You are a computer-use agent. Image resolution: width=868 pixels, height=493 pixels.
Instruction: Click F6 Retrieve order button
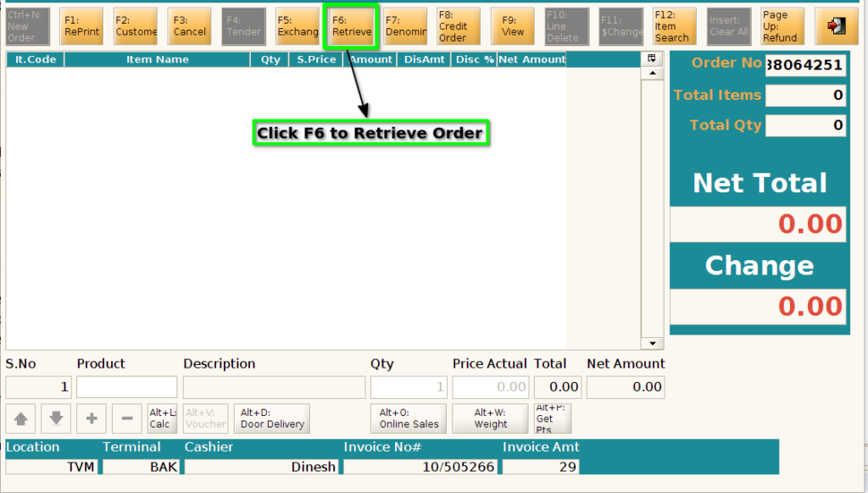coord(352,26)
